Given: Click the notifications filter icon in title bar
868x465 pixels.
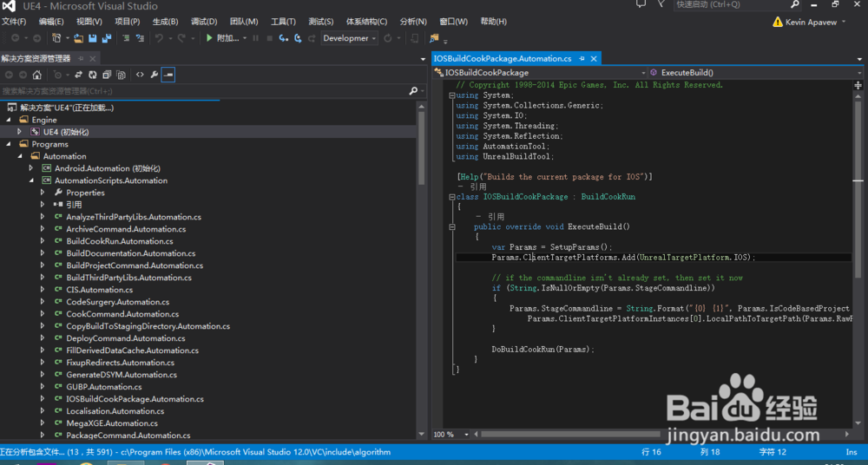Looking at the screenshot, I should click(661, 4).
